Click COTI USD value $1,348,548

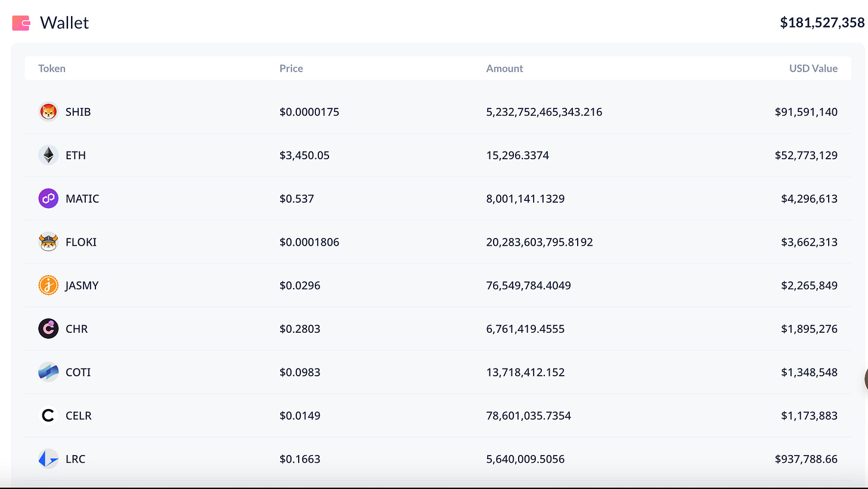tap(809, 372)
